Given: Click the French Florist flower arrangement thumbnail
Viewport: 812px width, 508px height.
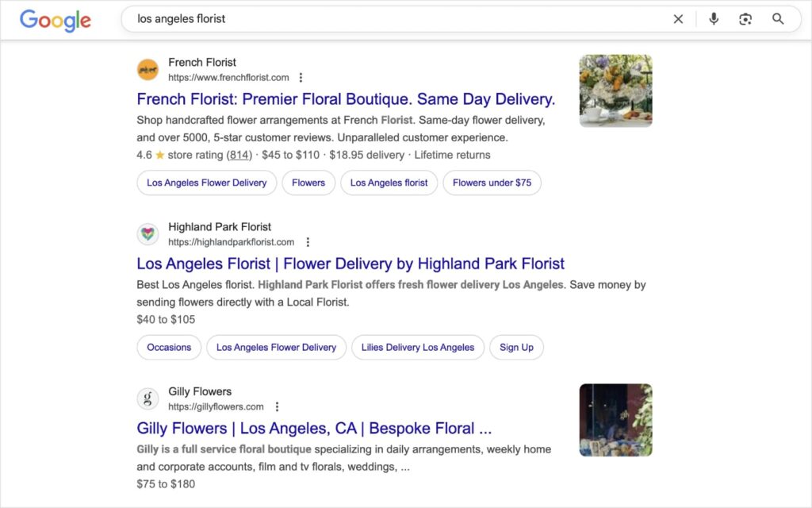Looking at the screenshot, I should pyautogui.click(x=615, y=90).
